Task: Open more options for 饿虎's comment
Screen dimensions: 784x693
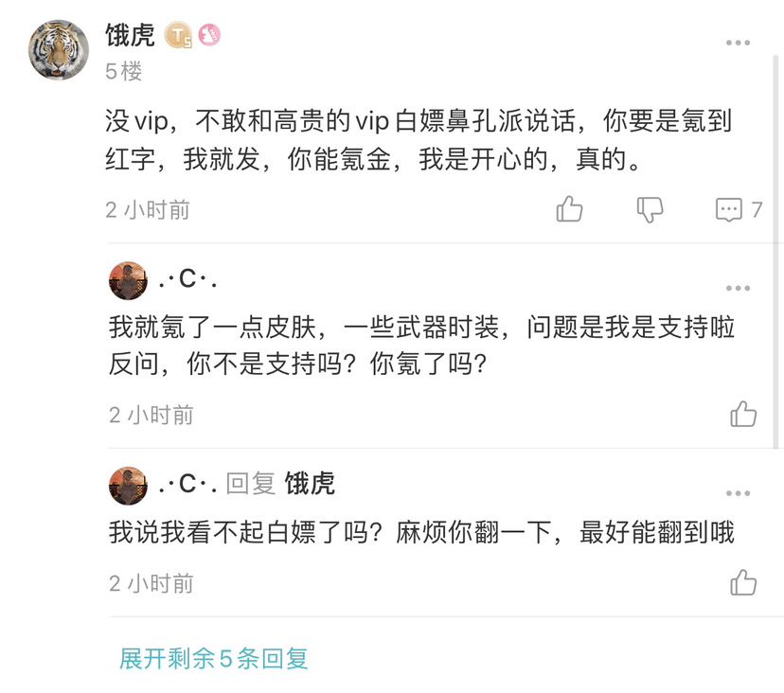Action: (739, 44)
